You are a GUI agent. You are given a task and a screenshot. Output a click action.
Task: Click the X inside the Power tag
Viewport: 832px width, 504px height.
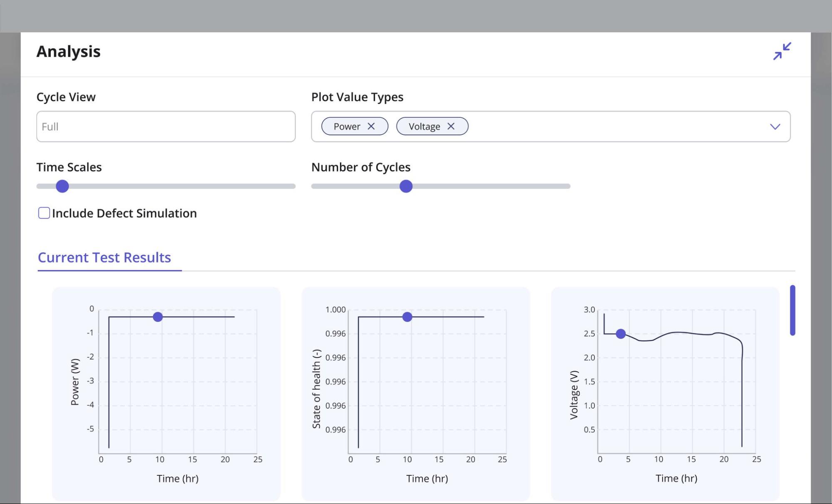tap(372, 126)
